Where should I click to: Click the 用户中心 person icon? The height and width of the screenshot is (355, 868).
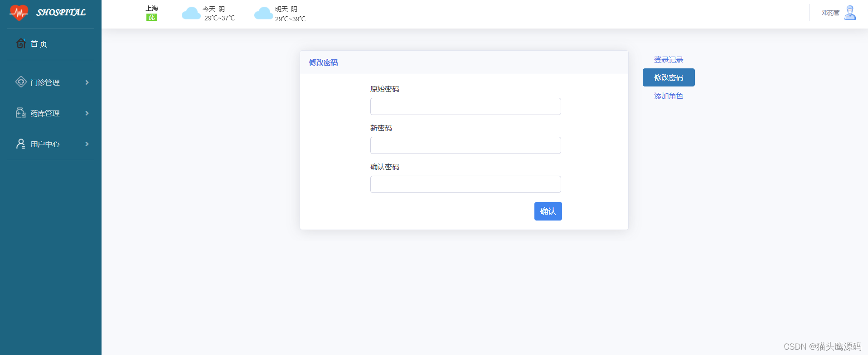[x=21, y=144]
